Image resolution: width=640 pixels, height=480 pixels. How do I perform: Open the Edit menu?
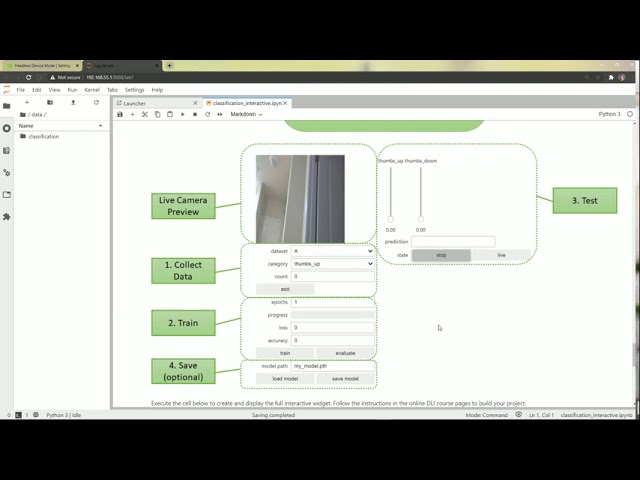point(37,90)
